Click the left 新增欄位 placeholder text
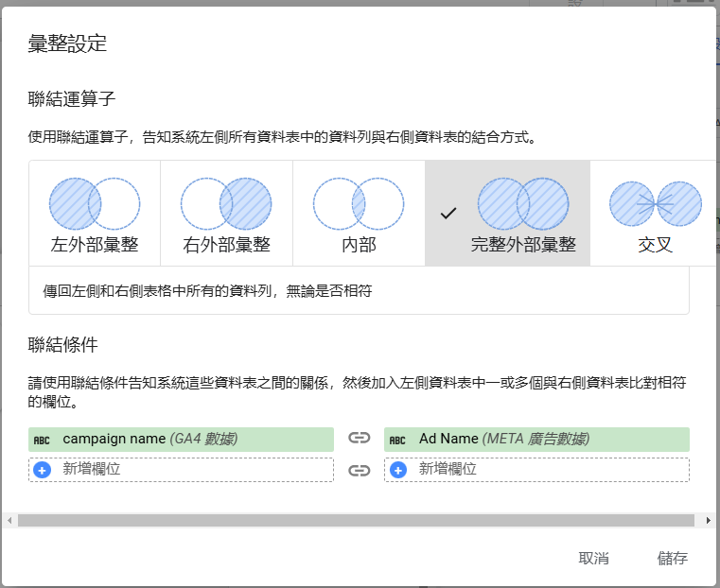Viewport: 720px width, 588px height. (92, 470)
